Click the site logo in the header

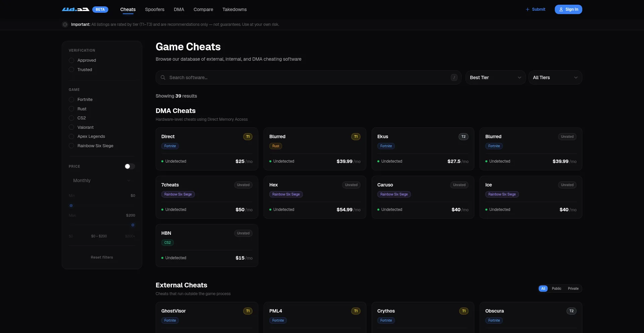click(x=75, y=9)
